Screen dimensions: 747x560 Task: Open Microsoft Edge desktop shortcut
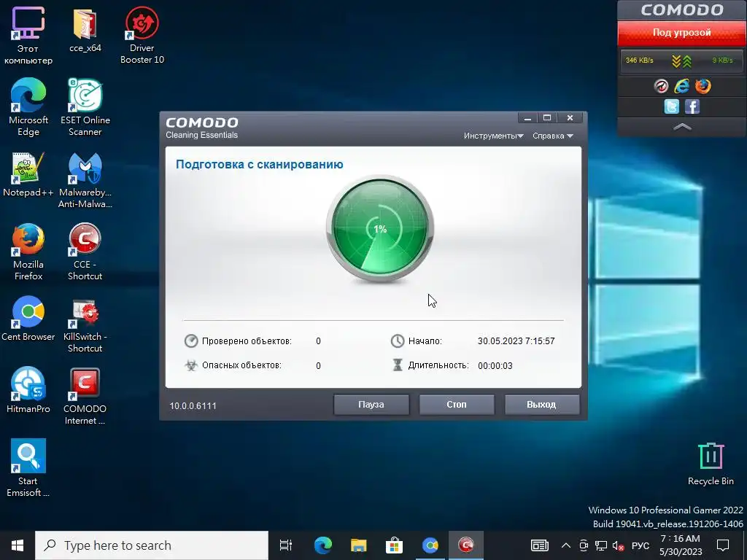coord(28,107)
